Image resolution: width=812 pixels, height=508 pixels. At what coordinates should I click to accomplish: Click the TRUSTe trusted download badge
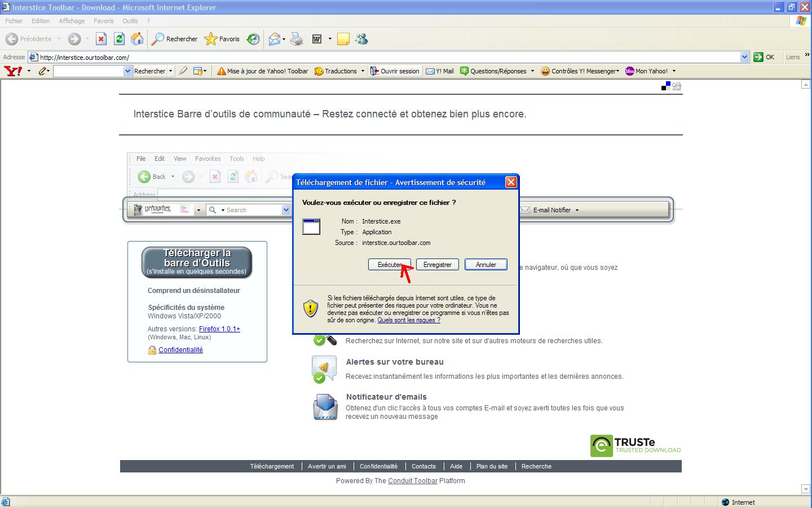[636, 445]
